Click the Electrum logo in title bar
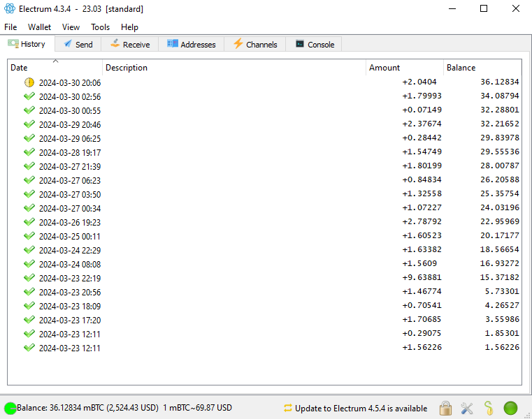The height and width of the screenshot is (419, 532). click(10, 8)
